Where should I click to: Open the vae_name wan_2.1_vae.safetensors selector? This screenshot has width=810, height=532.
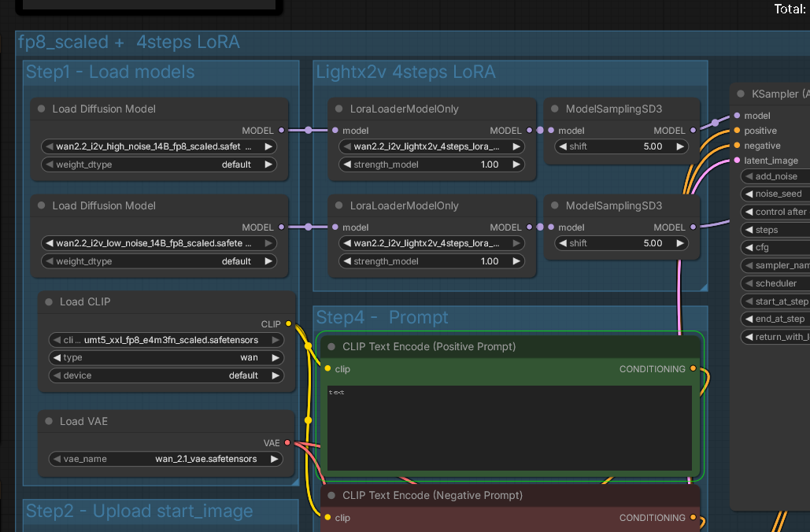166,459
